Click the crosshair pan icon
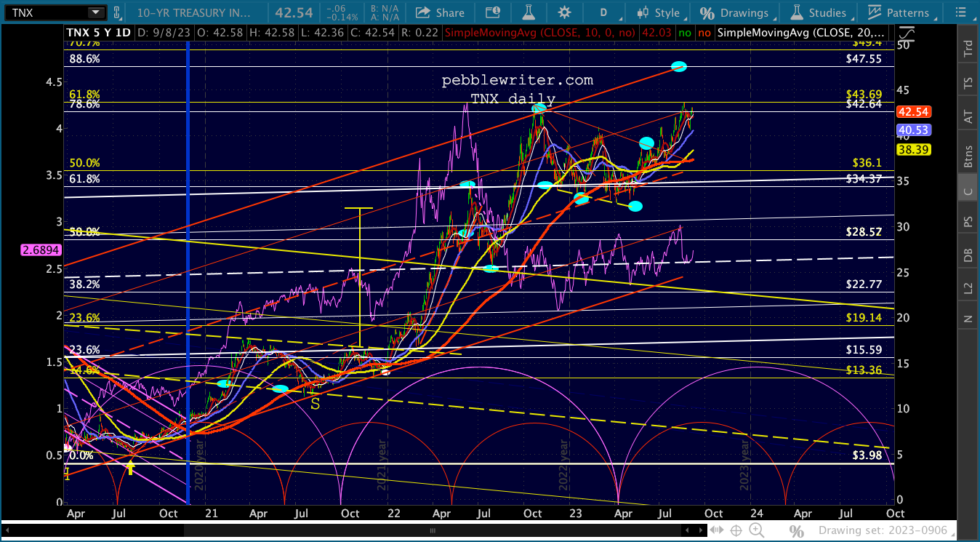 [x=736, y=530]
